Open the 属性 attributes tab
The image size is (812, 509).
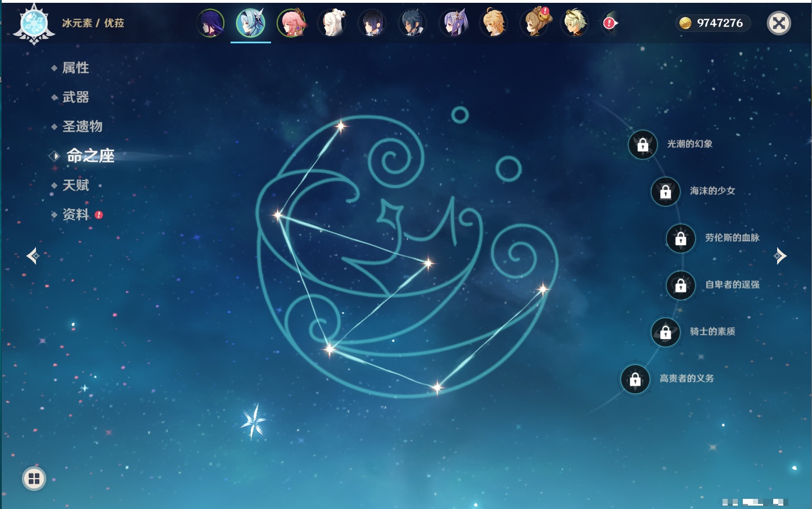click(75, 68)
